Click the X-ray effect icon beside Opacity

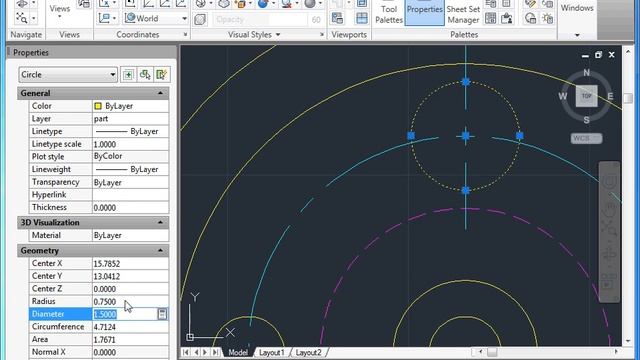pyautogui.click(x=200, y=19)
